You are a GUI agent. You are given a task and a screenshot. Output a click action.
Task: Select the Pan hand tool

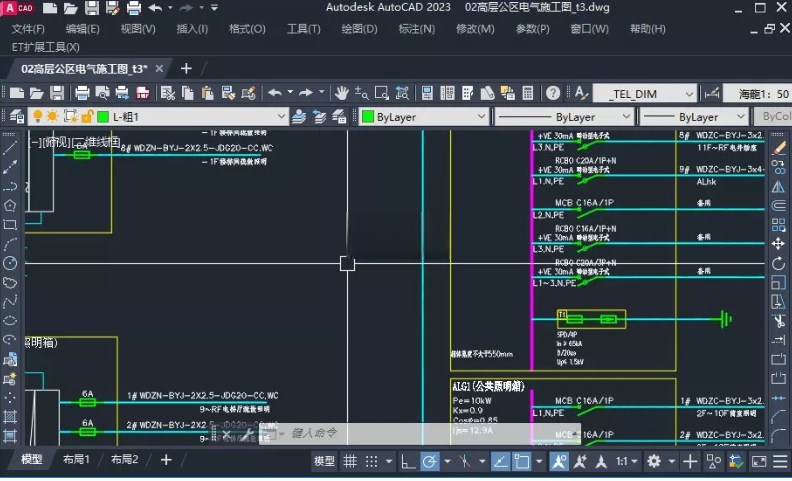pyautogui.click(x=342, y=93)
